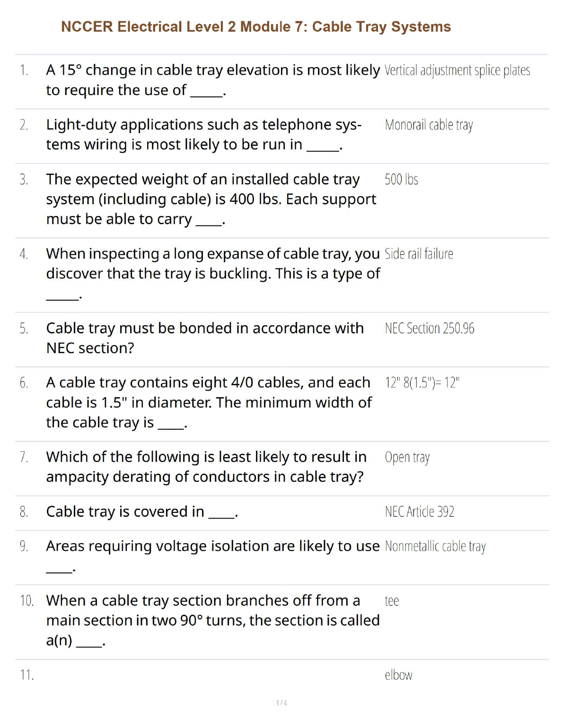
Task: Select the "Side rail failure" answer
Action: pyautogui.click(x=419, y=254)
